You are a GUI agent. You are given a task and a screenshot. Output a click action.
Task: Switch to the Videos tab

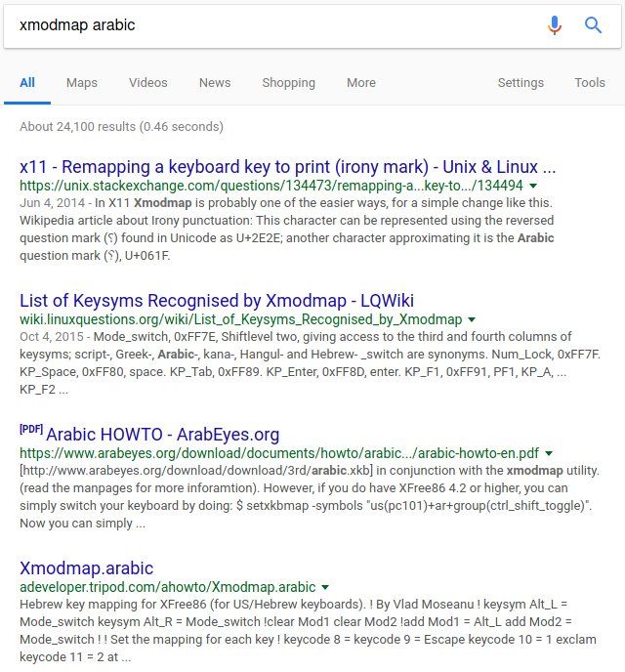click(148, 83)
